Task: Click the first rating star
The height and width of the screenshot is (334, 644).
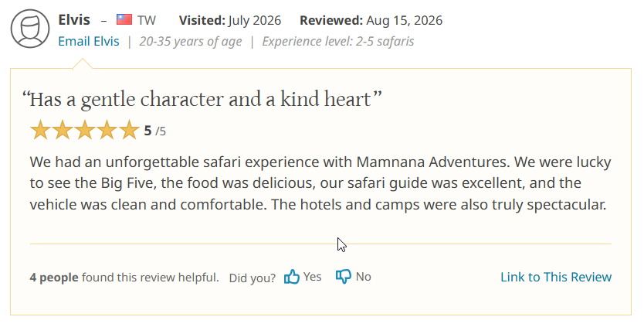Action: click(40, 130)
